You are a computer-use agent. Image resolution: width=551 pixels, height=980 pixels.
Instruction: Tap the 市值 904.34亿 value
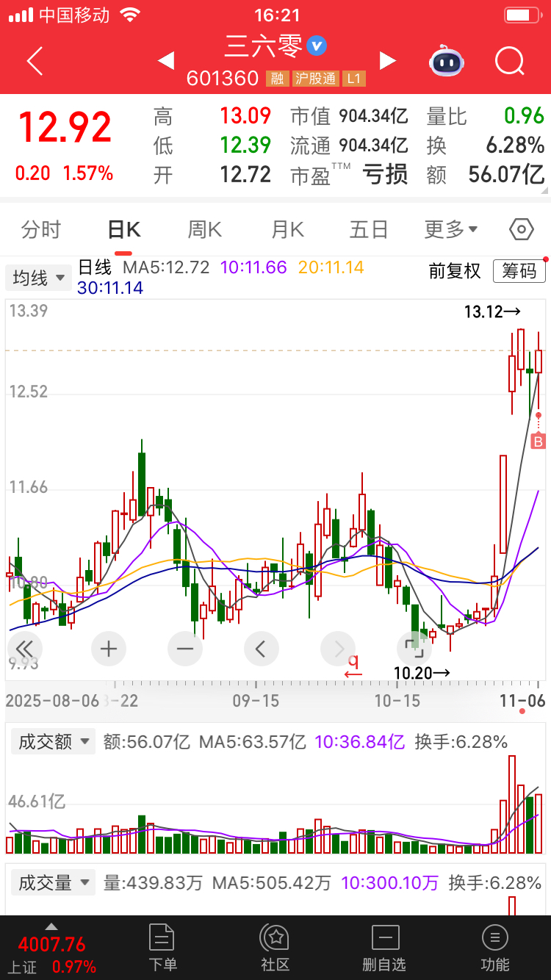(x=373, y=115)
